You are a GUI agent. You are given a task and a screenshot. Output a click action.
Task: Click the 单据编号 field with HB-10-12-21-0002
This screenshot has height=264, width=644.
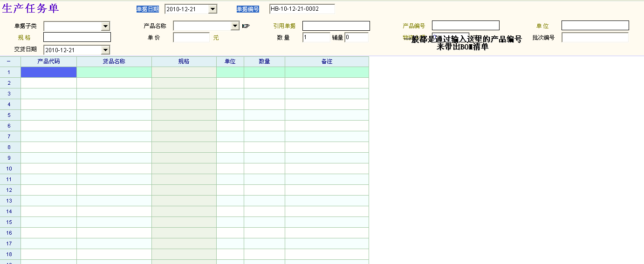(x=302, y=9)
